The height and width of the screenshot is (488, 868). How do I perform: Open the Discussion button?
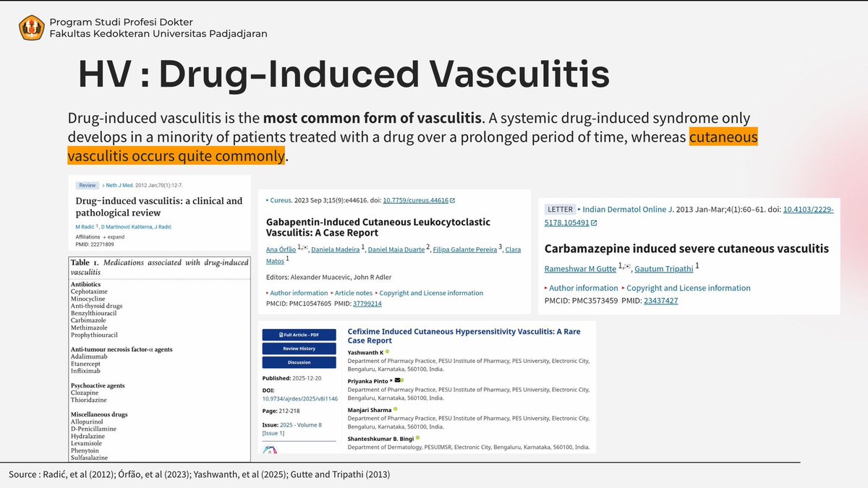click(x=299, y=362)
